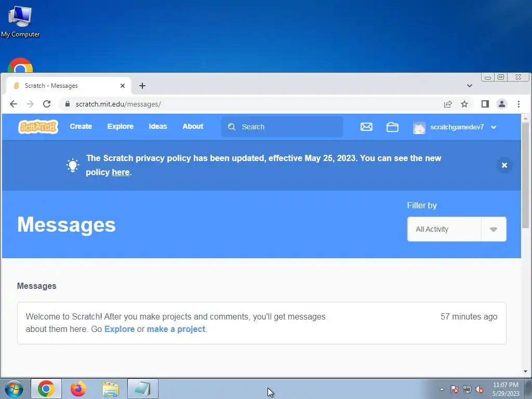Viewport: 532px width, 399px height.
Task: Launch Firefox from the taskbar
Action: point(78,389)
